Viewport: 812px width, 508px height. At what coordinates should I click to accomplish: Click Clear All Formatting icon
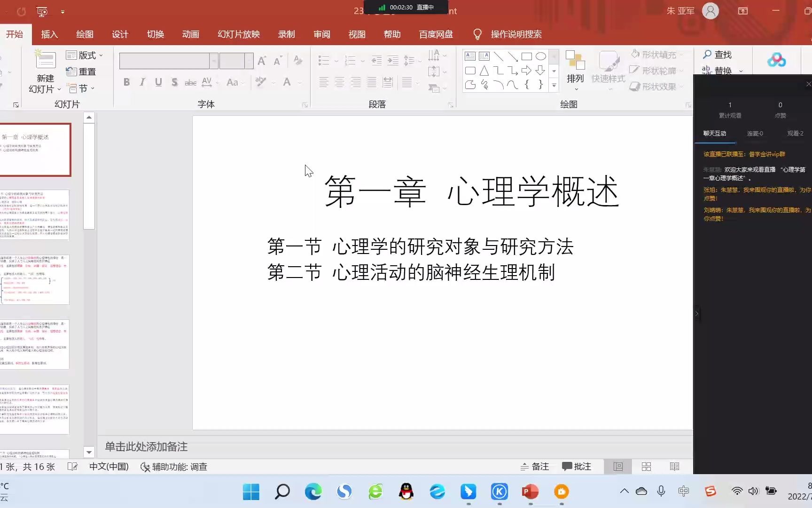[x=298, y=60]
